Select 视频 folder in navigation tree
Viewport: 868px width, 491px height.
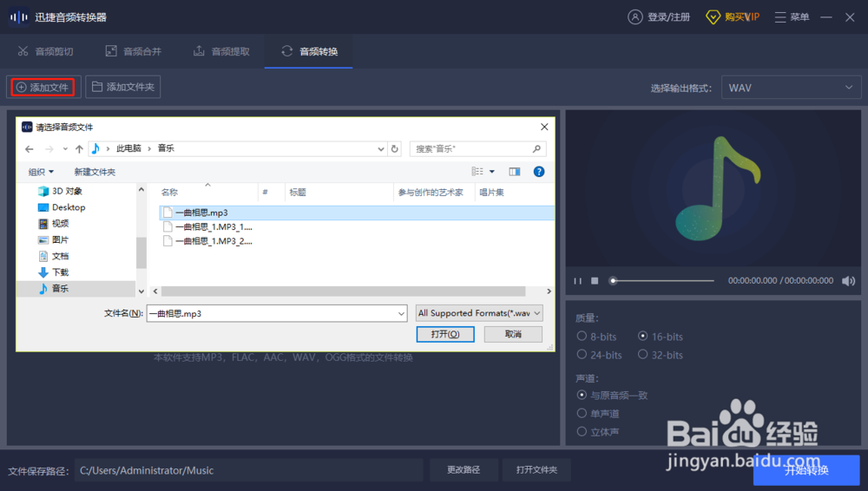click(x=53, y=224)
